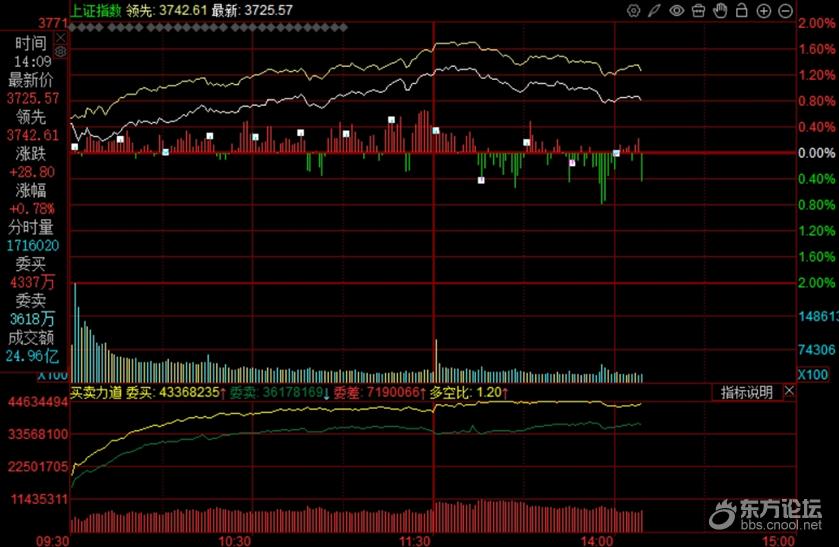
Task: Click price axis label 3771
Action: (x=53, y=24)
